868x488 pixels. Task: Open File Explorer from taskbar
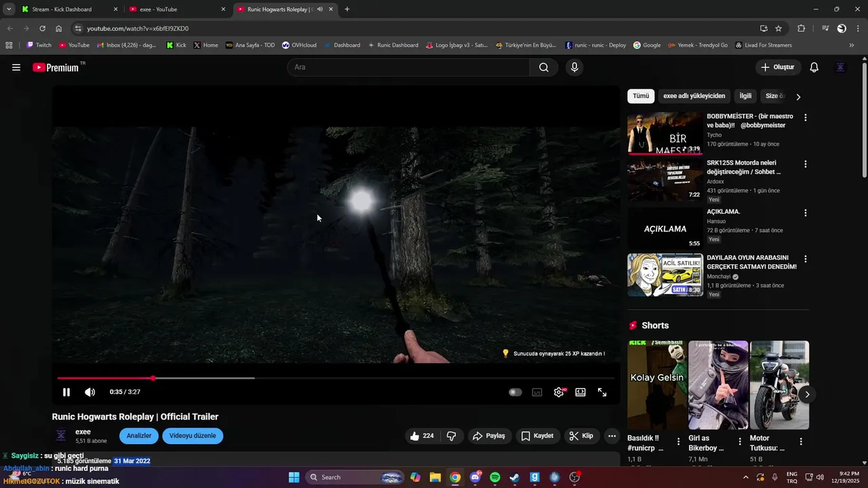(435, 477)
